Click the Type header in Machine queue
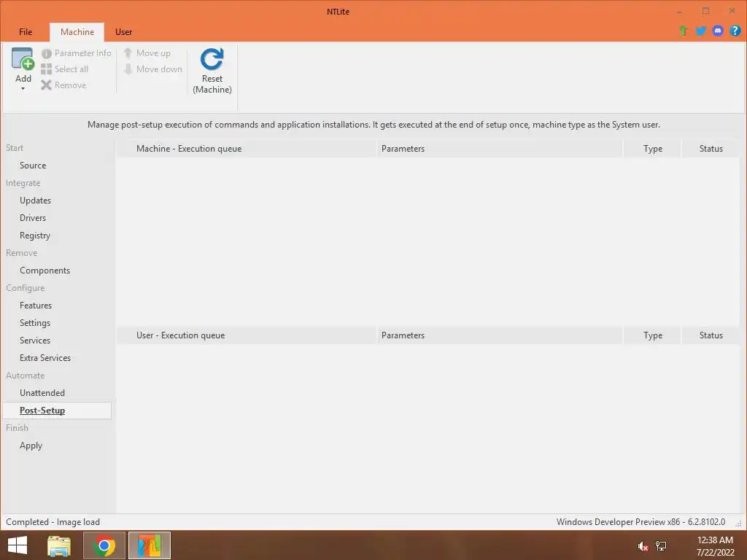The image size is (747, 560). [x=652, y=149]
